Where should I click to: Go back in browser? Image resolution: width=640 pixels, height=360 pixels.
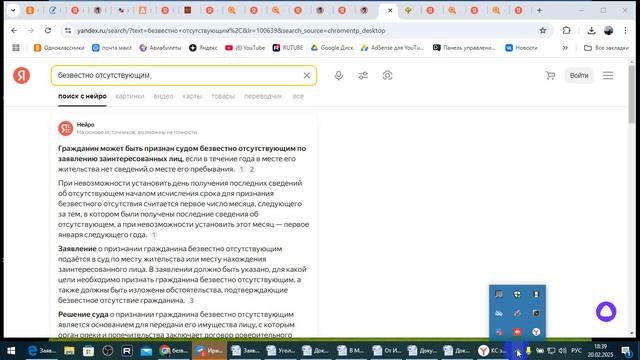(x=14, y=31)
